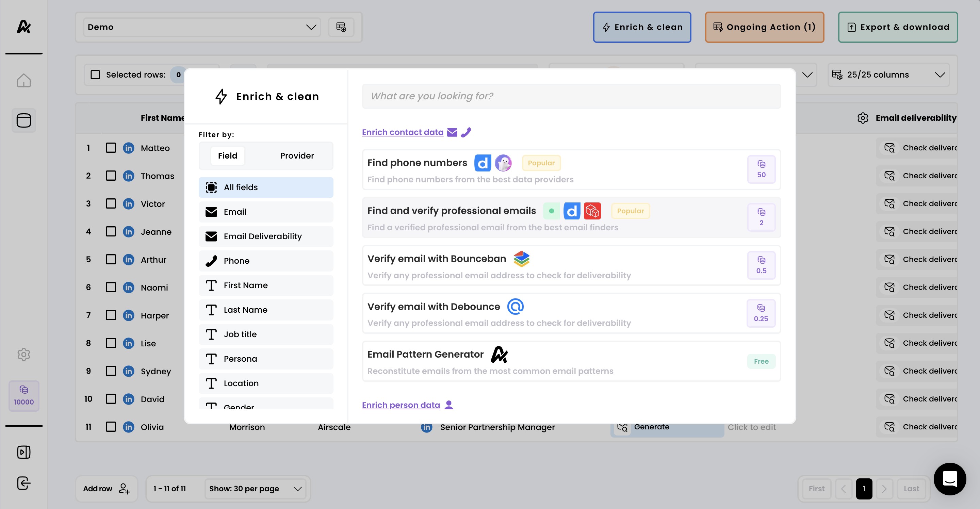Viewport: 980px width, 509px height.
Task: Open the chat support bubble
Action: click(950, 479)
